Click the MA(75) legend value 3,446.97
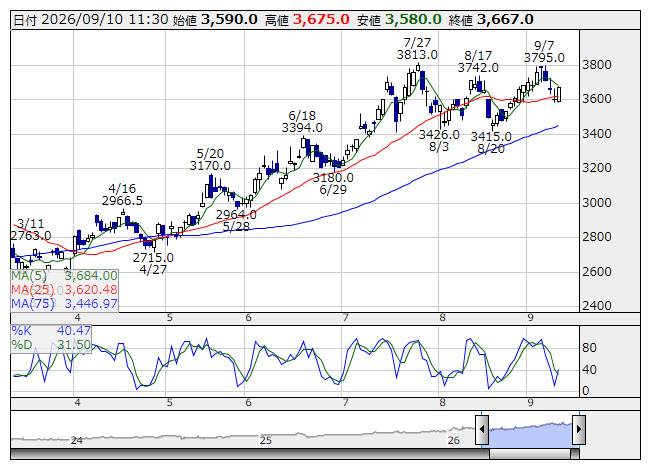Screen dimensions: 653x470 (91, 304)
